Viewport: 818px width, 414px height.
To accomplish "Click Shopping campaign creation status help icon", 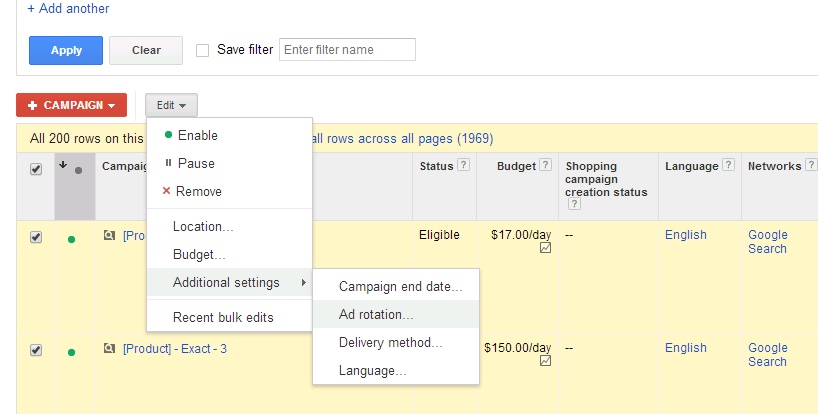I will pos(575,204).
